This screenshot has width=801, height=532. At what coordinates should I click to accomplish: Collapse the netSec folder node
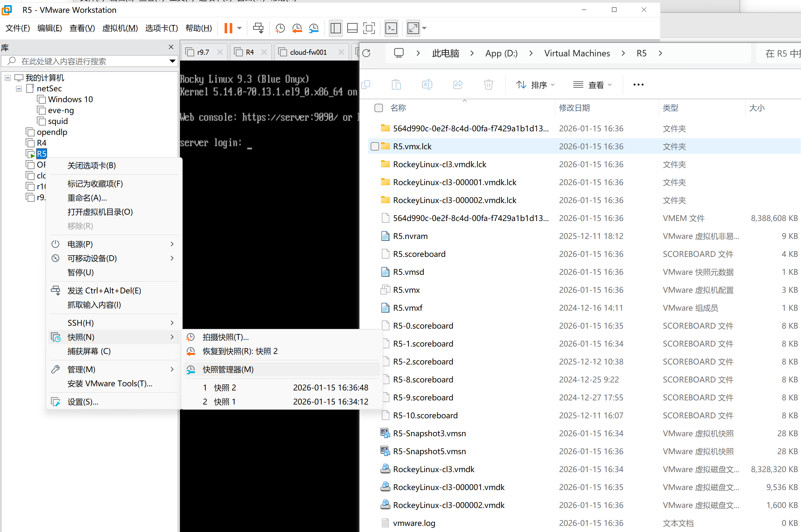(x=19, y=88)
